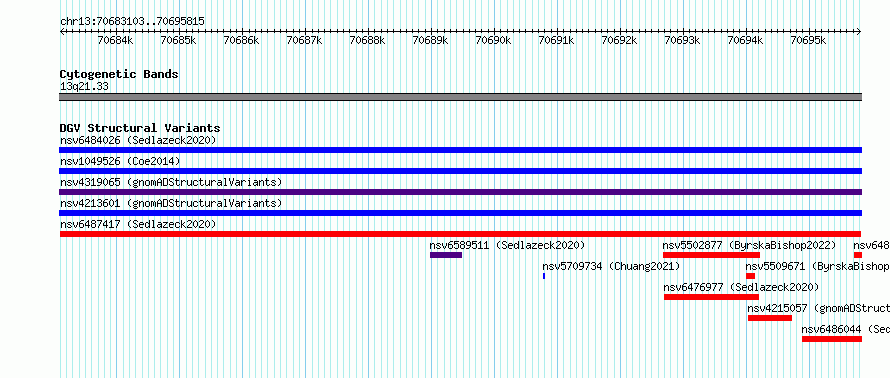Click the 70692k ruler position
Viewport: 890px width, 378px height.
620,40
